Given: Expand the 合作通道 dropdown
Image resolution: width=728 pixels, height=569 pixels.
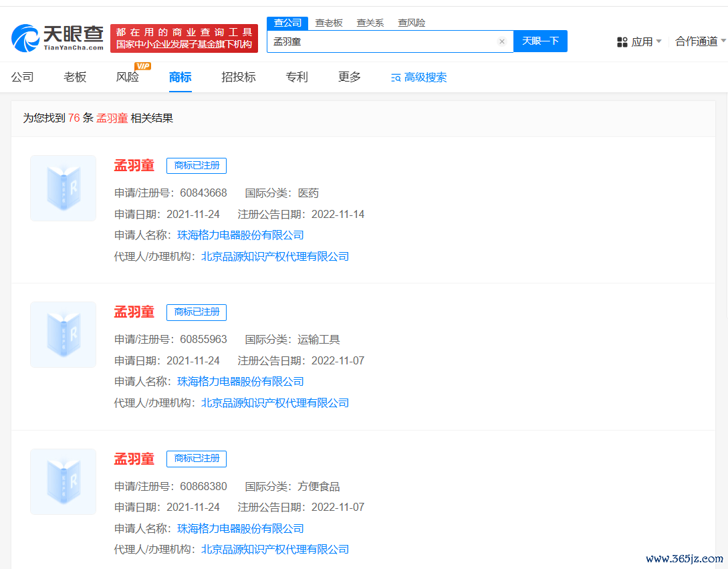Looking at the screenshot, I should click(700, 41).
